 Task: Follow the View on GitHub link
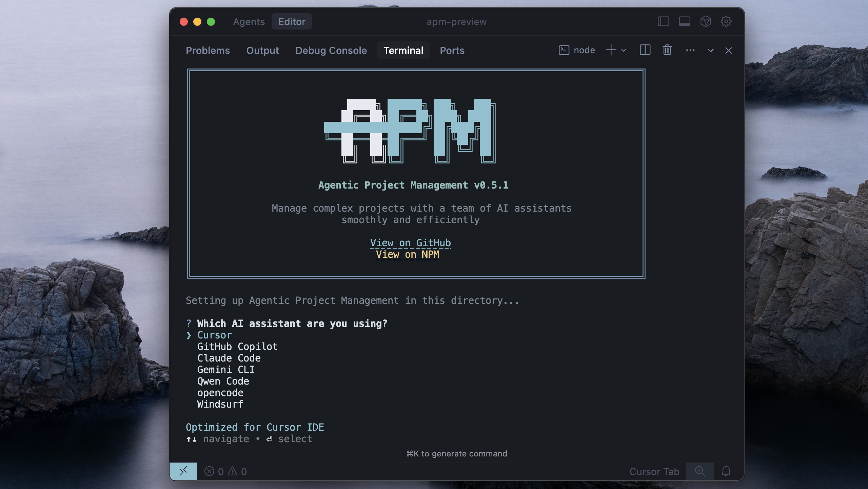point(410,242)
